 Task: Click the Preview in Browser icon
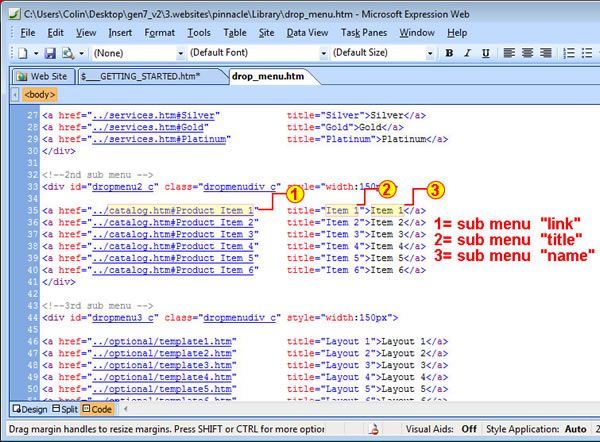point(65,53)
